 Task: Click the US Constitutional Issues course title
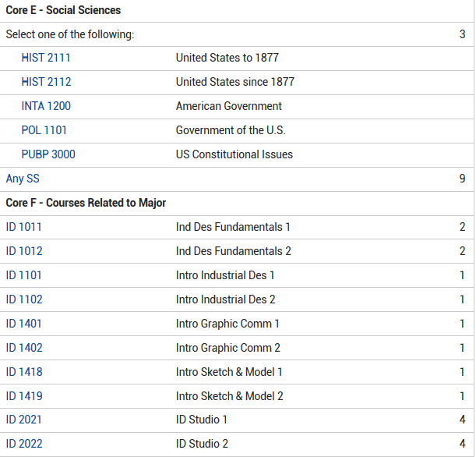(234, 154)
